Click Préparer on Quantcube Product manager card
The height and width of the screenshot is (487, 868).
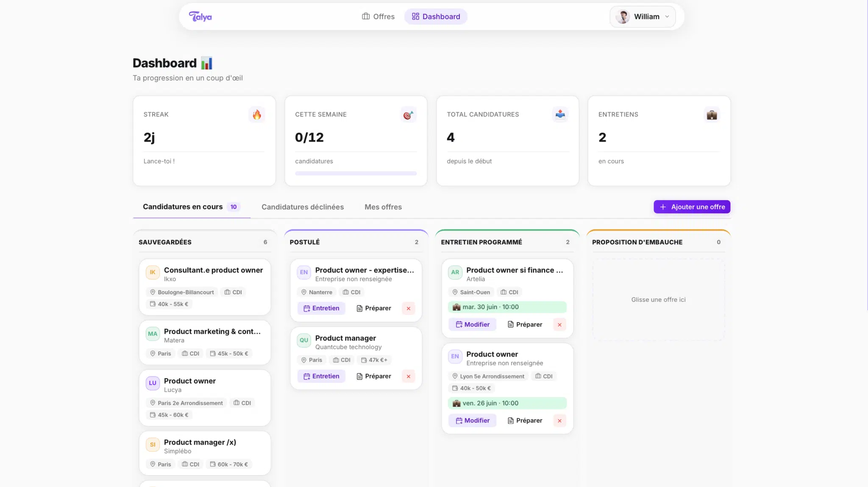(373, 376)
